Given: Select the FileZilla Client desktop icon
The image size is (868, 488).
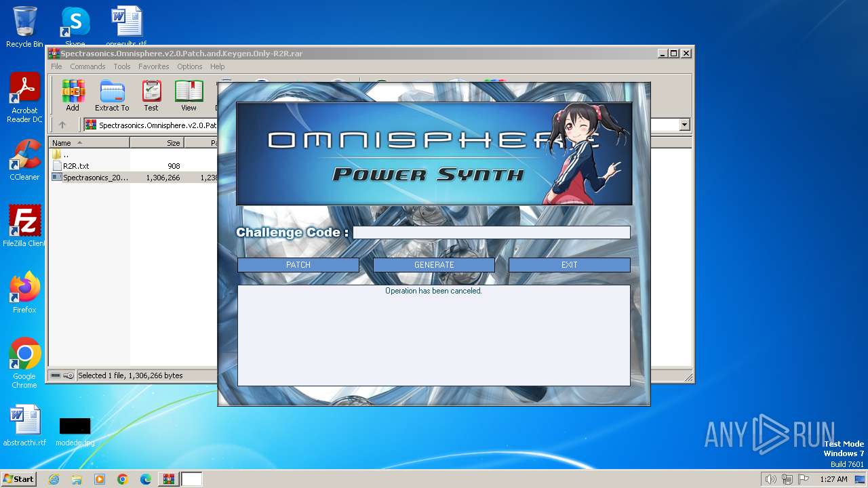Looking at the screenshot, I should [24, 226].
